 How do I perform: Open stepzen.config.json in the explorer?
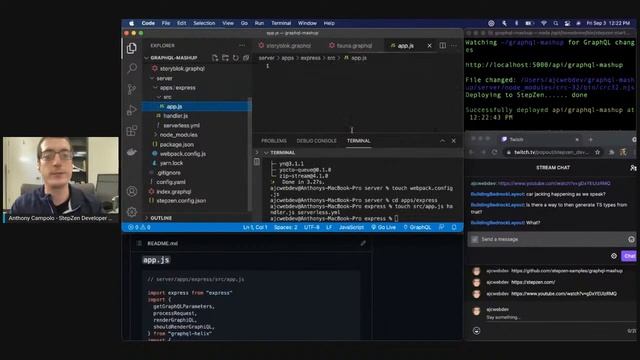click(x=181, y=201)
